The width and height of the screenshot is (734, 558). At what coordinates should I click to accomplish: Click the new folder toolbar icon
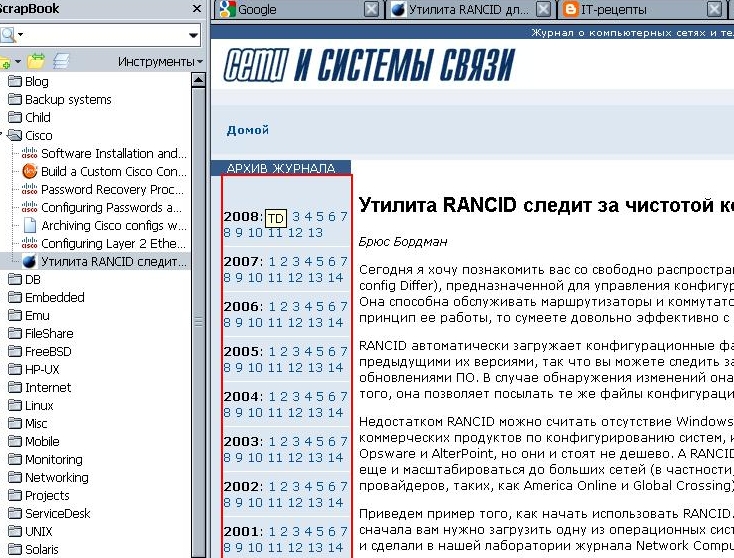[5, 61]
